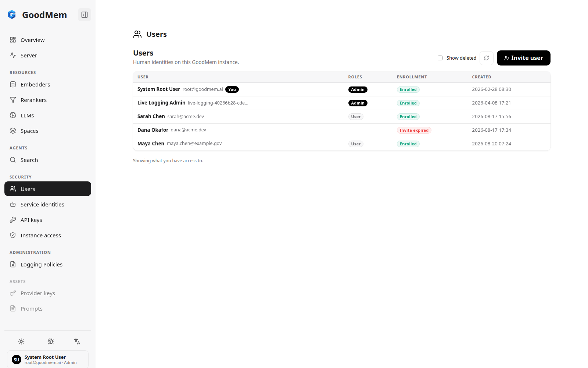Image resolution: width=588 pixels, height=368 pixels.
Task: Refresh the users list
Action: (486, 58)
